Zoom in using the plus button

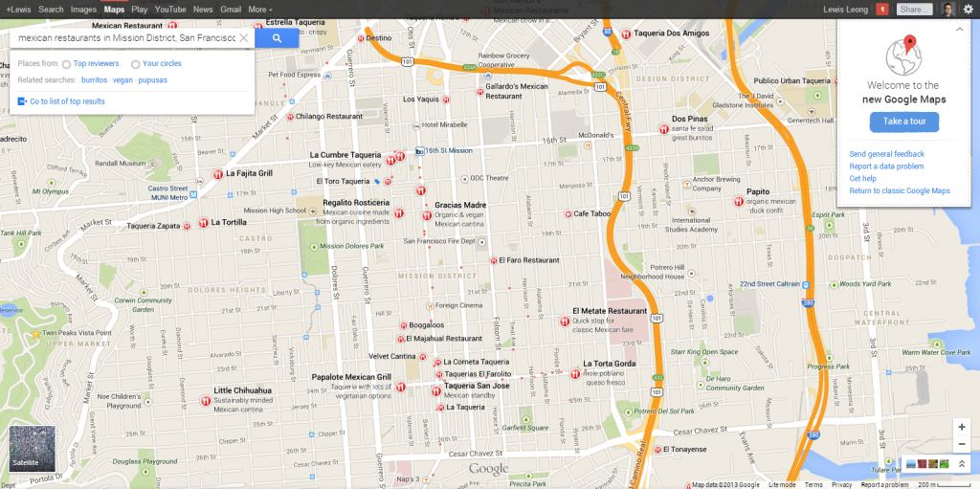(x=961, y=427)
